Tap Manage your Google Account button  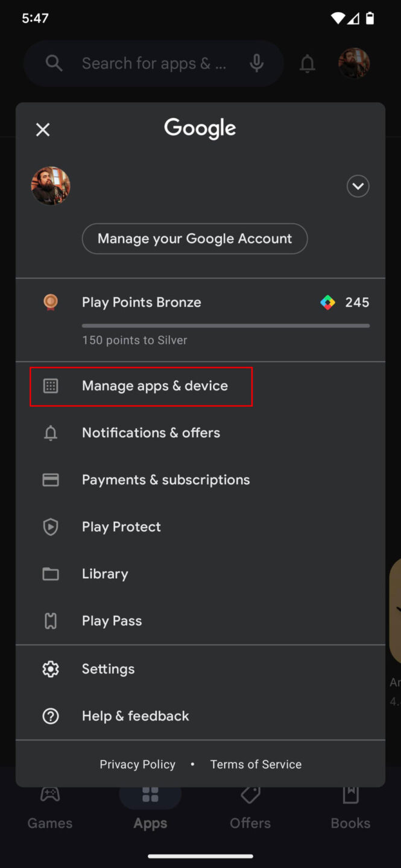pos(194,239)
